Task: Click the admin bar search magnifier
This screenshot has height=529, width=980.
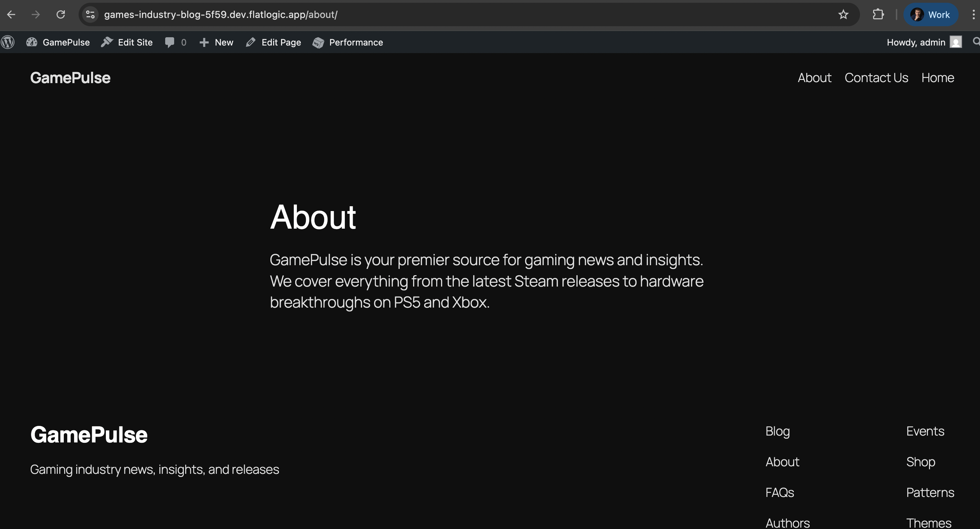Action: pos(976,41)
